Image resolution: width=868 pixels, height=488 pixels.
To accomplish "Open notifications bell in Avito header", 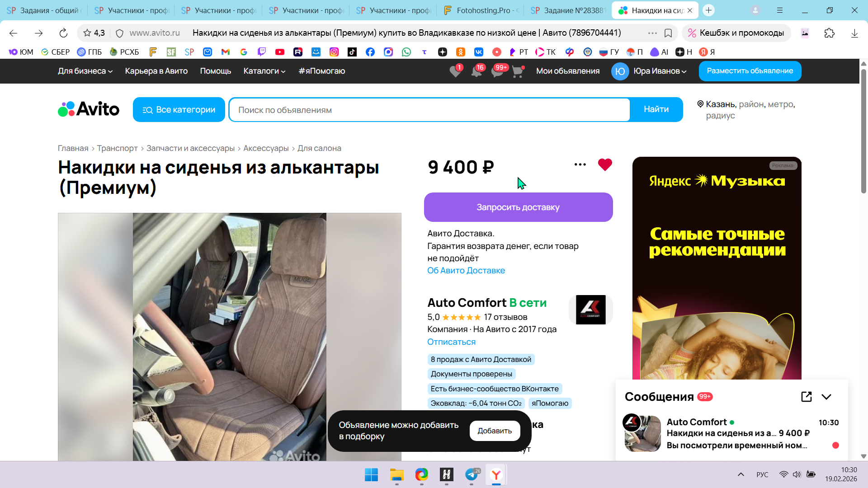I will [x=476, y=71].
